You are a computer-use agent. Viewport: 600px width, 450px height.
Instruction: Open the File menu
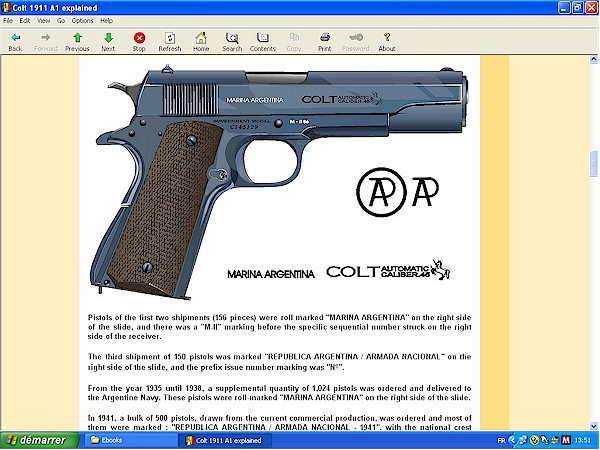pos(8,21)
